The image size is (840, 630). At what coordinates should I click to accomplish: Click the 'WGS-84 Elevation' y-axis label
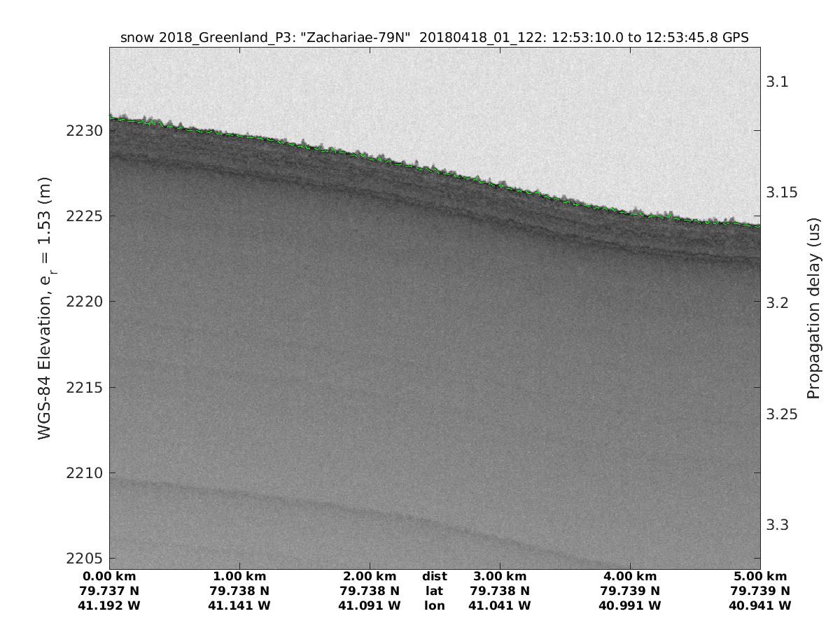[46, 307]
